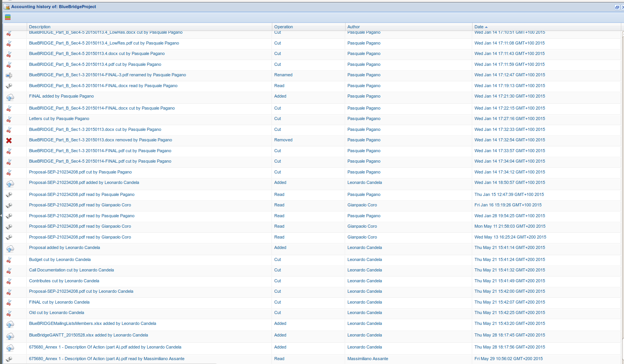Select 'Proposal added by Leonardo Candela' description
The height and width of the screenshot is (364, 624).
pos(64,248)
